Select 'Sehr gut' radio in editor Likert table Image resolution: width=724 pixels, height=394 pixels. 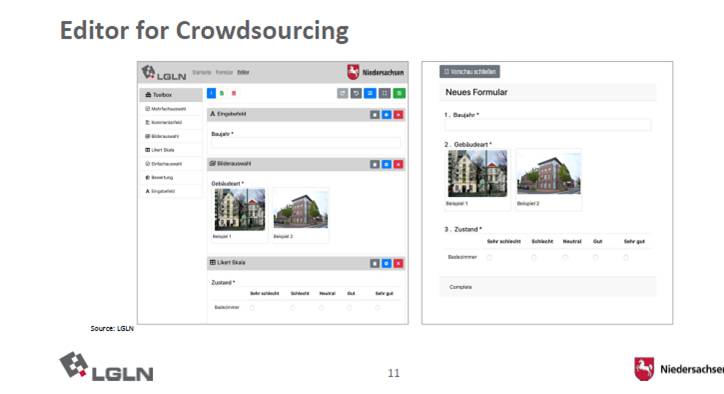(x=378, y=308)
